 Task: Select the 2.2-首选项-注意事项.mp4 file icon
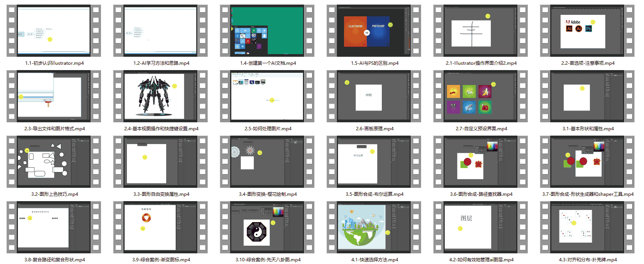[587, 31]
